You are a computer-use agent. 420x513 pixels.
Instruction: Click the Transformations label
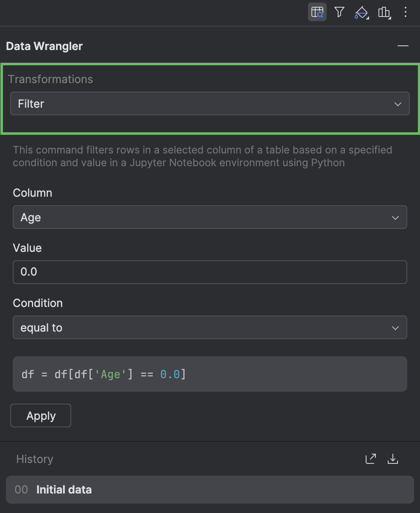pyautogui.click(x=50, y=79)
